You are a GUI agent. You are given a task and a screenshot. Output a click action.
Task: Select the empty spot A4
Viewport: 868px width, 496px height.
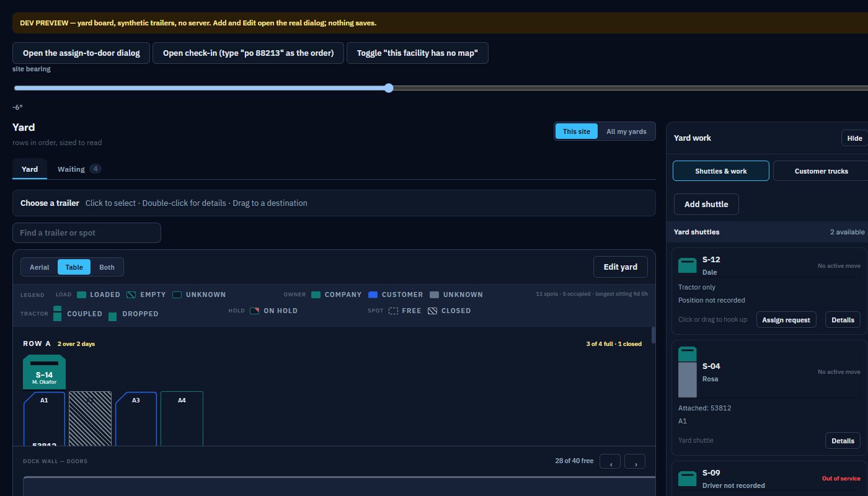click(x=182, y=418)
